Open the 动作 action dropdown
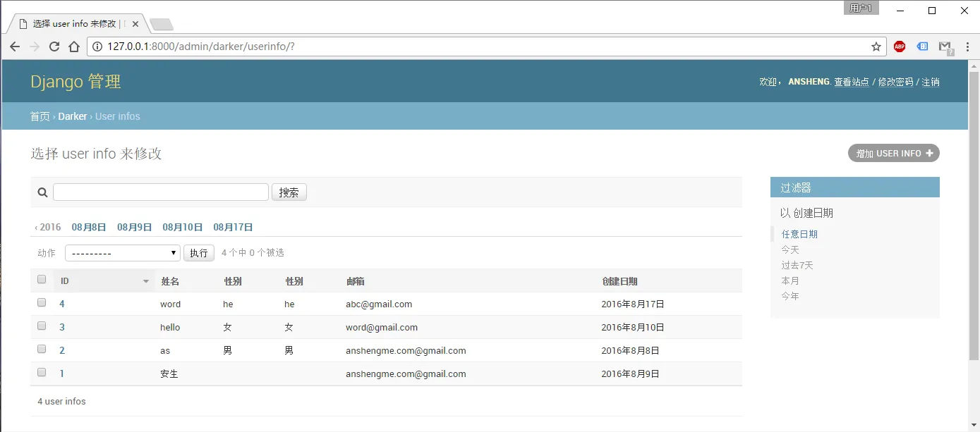This screenshot has width=980, height=432. pos(123,253)
